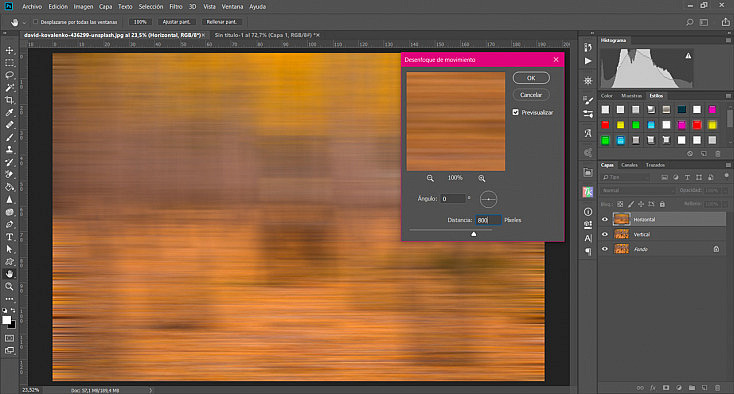Confirm the motion blur with OK
The height and width of the screenshot is (394, 734).
tap(531, 78)
